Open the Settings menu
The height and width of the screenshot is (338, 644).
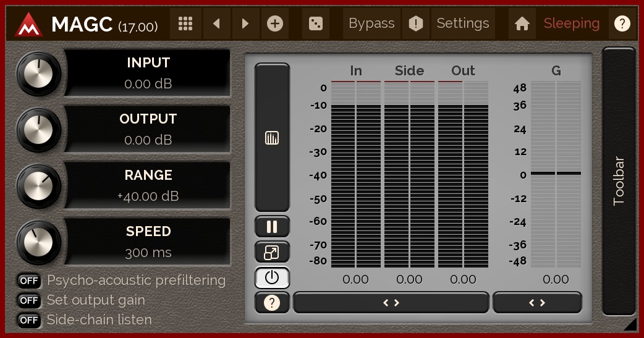(462, 24)
